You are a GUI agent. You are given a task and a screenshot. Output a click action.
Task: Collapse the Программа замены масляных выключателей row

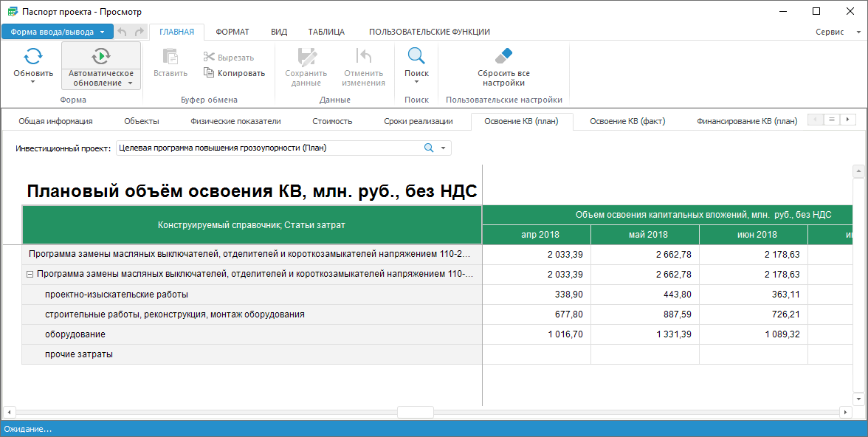click(x=30, y=274)
